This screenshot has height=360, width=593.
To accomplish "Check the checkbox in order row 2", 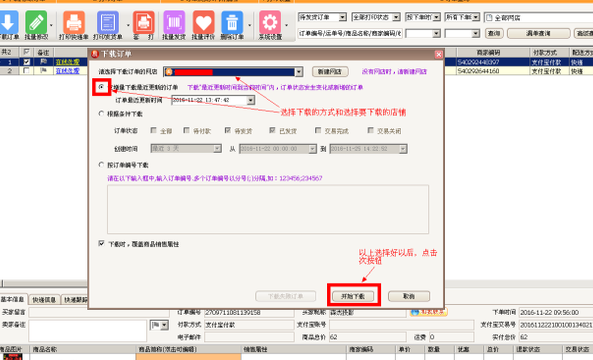I will tap(26, 70).
